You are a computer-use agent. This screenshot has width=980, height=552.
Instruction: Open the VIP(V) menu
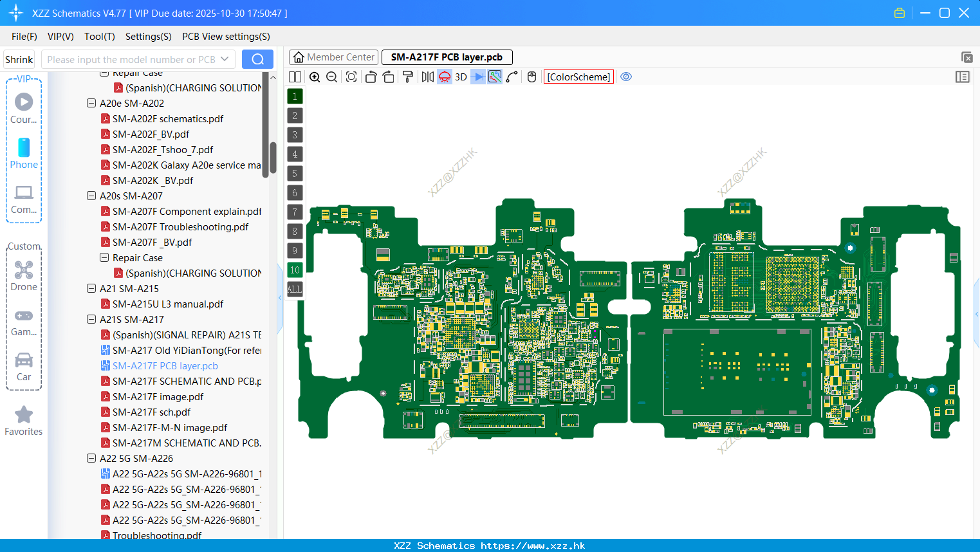(60, 37)
